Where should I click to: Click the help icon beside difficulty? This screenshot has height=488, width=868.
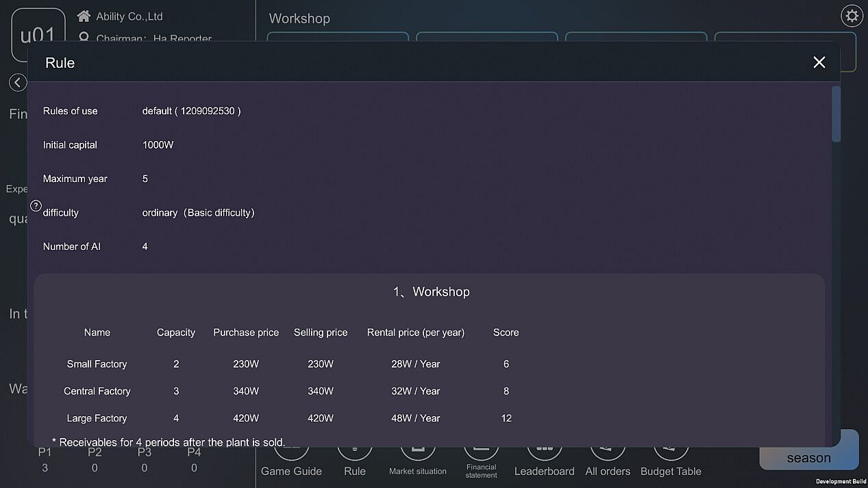click(x=36, y=205)
